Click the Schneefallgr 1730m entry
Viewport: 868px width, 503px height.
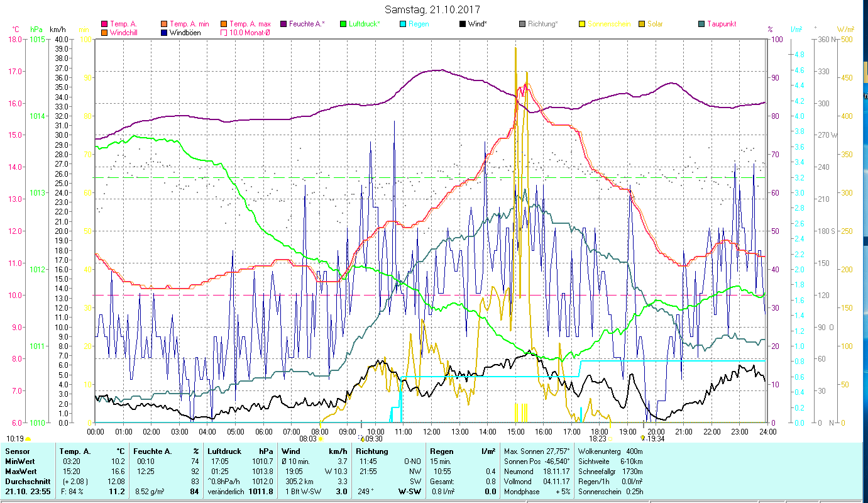610,472
